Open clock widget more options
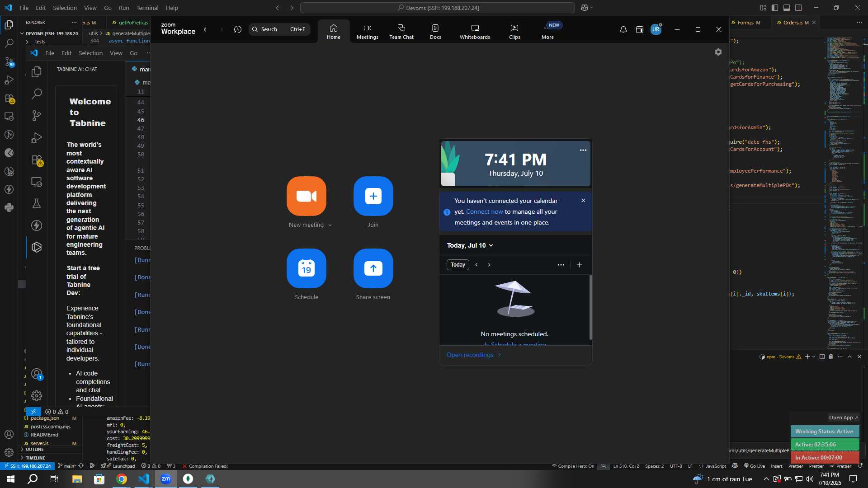 (583, 150)
